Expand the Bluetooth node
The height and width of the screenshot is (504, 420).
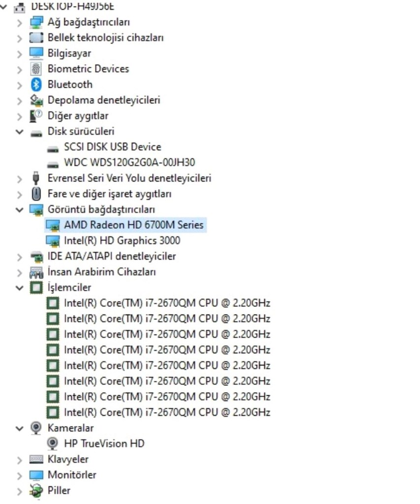[20, 85]
